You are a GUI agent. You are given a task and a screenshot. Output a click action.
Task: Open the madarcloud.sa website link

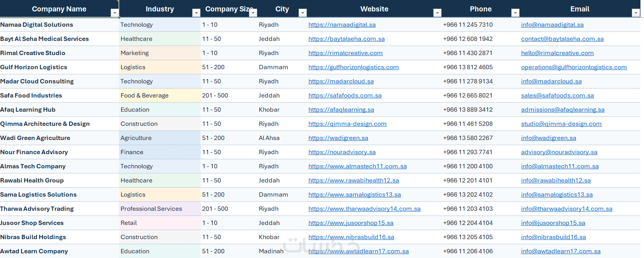click(341, 81)
